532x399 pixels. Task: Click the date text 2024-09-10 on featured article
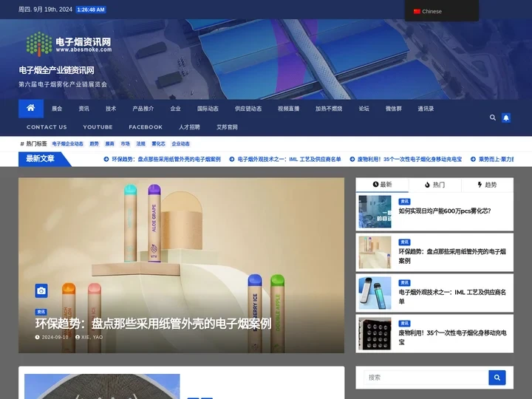(x=55, y=337)
